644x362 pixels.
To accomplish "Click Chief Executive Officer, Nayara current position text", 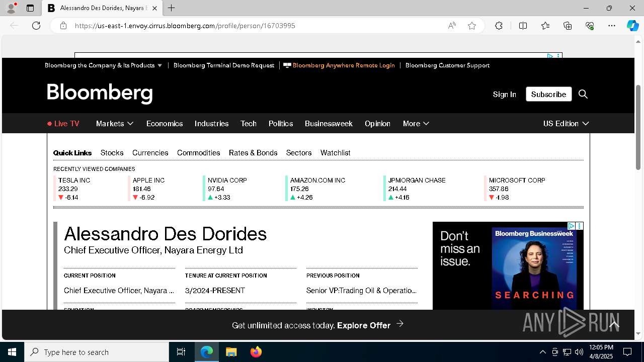I will coord(119,291).
